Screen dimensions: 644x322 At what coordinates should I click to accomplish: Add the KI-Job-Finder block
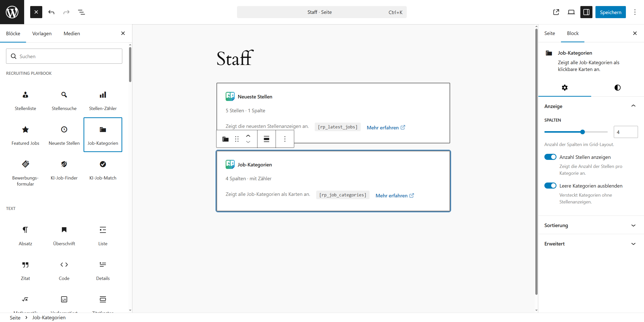(64, 169)
